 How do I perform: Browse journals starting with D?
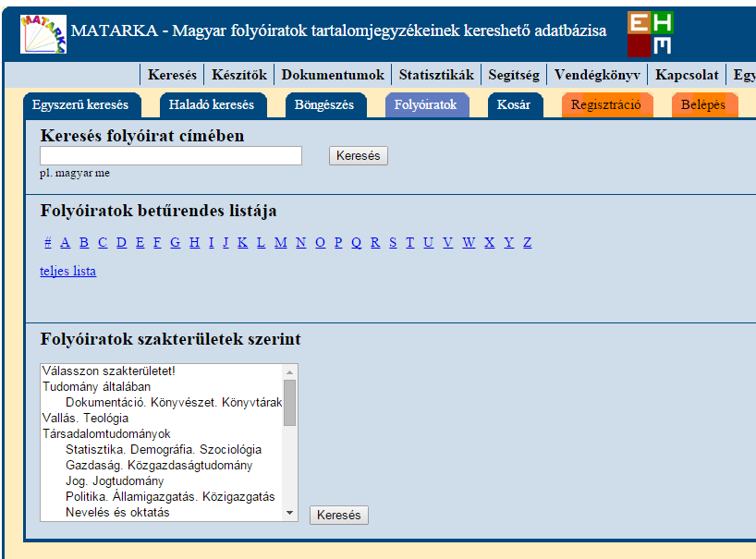[121, 242]
